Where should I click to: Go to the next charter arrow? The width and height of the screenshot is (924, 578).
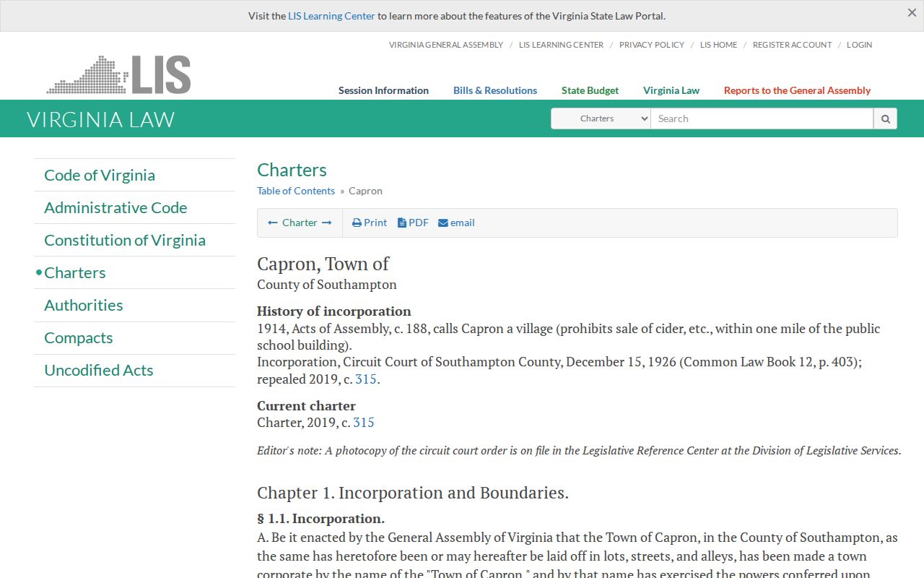click(x=327, y=223)
